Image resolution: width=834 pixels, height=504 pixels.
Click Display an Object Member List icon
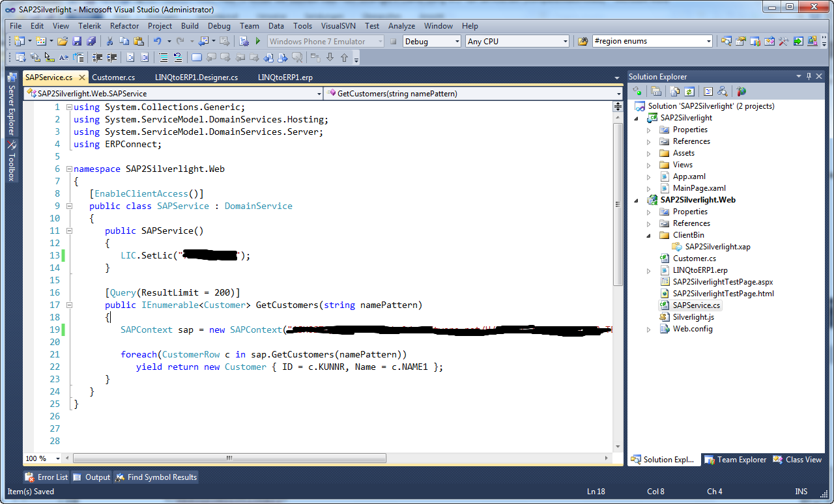coord(20,57)
